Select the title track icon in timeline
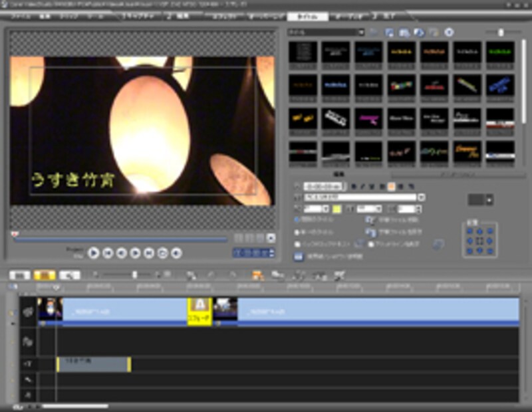Viewport: 532px width, 412px height. tap(29, 364)
